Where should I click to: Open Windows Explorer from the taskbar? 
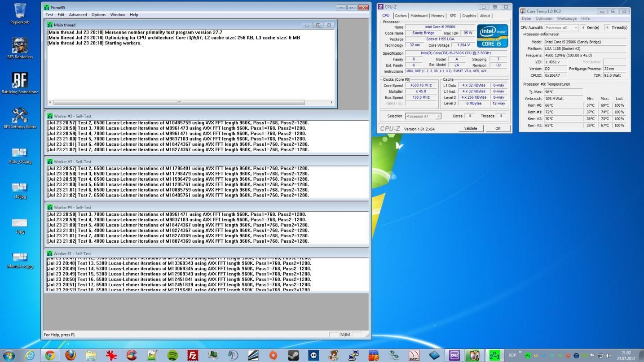91,355
